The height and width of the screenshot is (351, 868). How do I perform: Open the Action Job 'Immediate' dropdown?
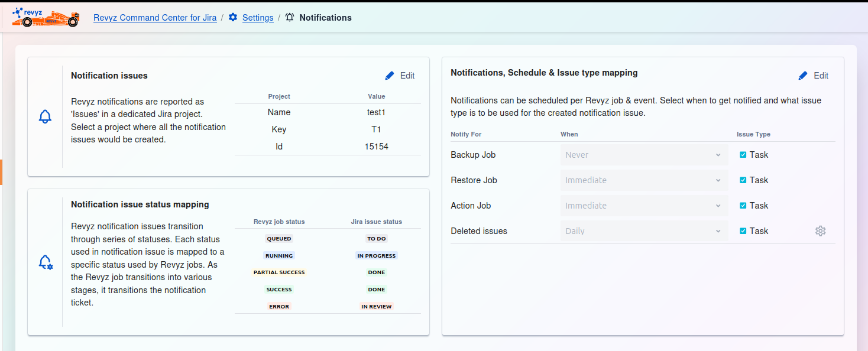coord(643,206)
